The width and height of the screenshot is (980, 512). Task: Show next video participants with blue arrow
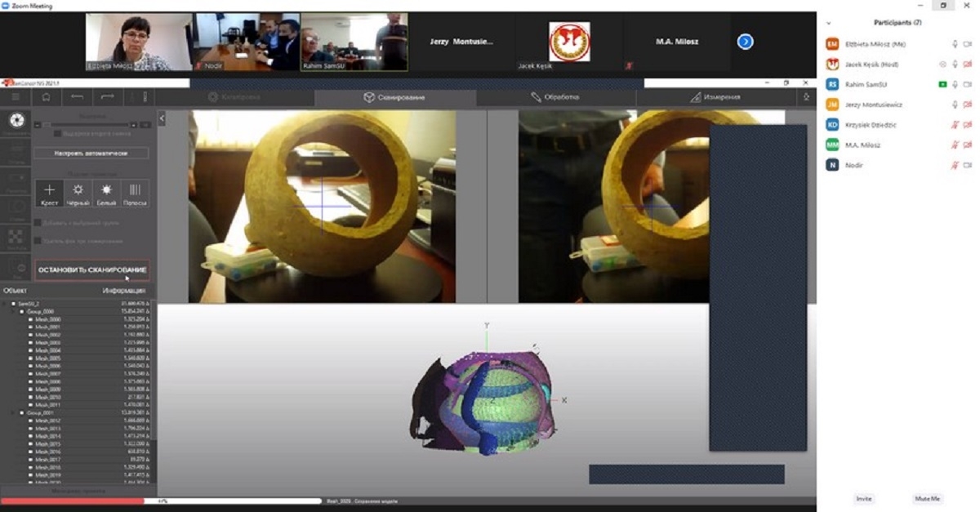pos(745,42)
